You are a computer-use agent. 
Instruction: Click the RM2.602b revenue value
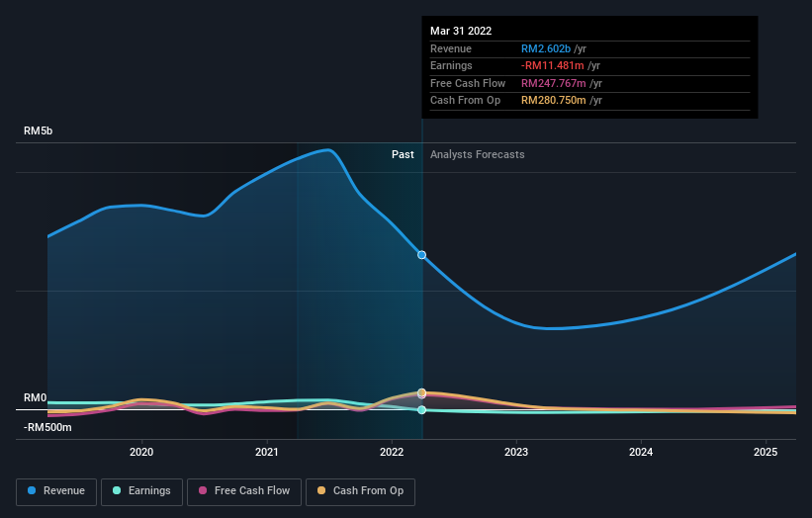point(546,48)
